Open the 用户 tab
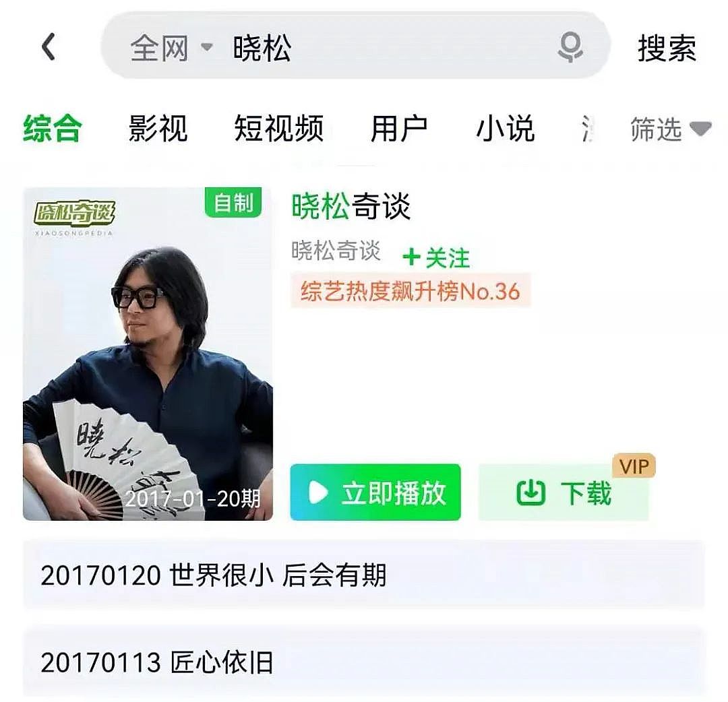Viewport: 728px width, 702px height. tap(399, 129)
